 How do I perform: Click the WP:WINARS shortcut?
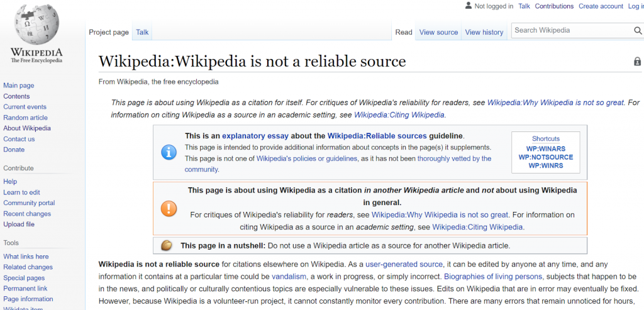point(545,148)
